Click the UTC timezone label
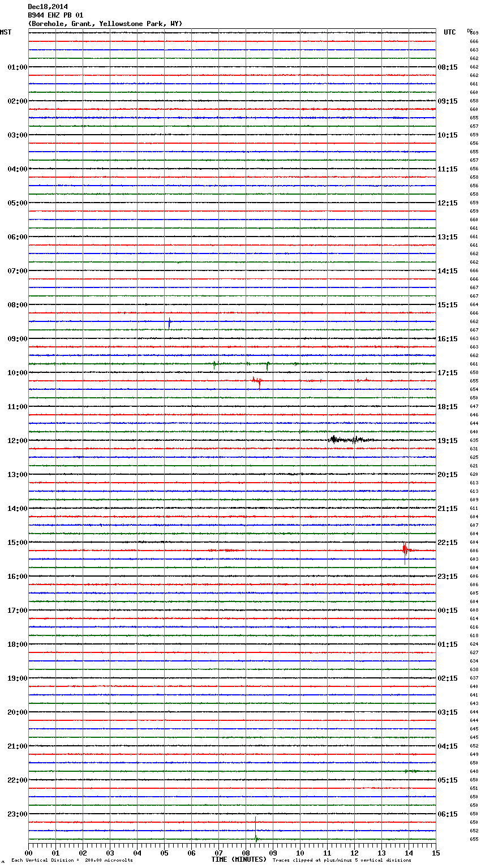 (449, 32)
